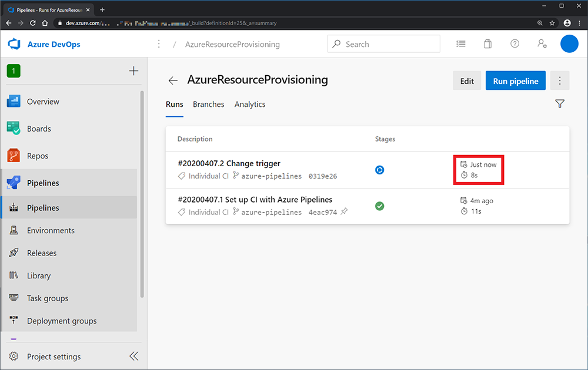The height and width of the screenshot is (370, 588).
Task: Bookmark this page with star icon
Action: tap(552, 23)
